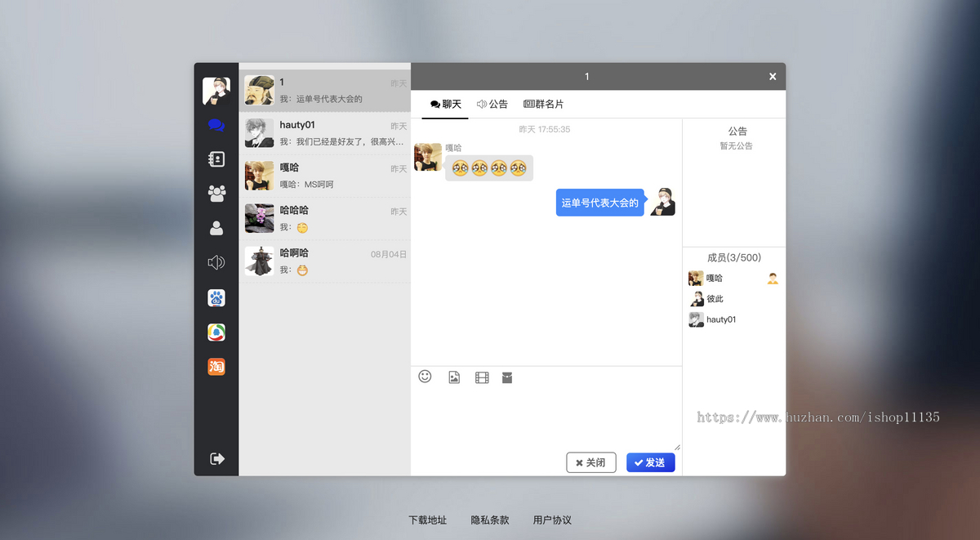Click the emoji message bubble from 嘎哈

tap(489, 168)
